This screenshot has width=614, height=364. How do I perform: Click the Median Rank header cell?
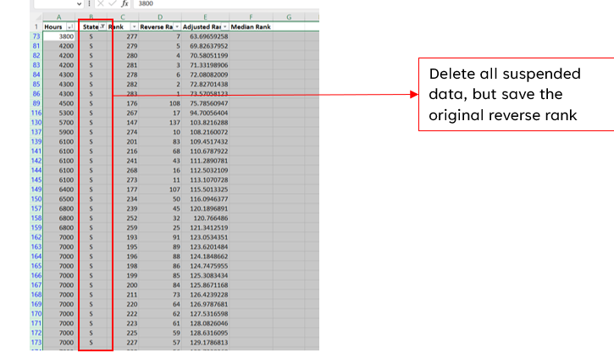pyautogui.click(x=251, y=26)
